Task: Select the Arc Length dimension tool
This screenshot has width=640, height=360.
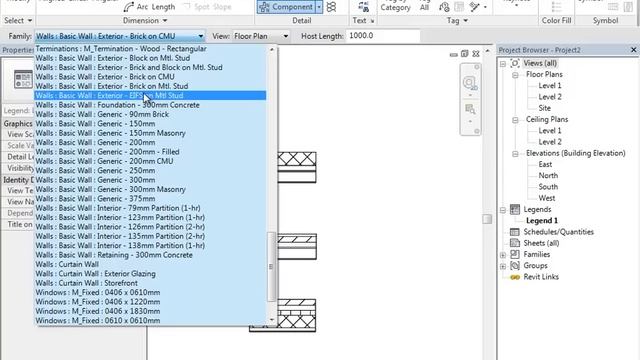Action: (149, 7)
